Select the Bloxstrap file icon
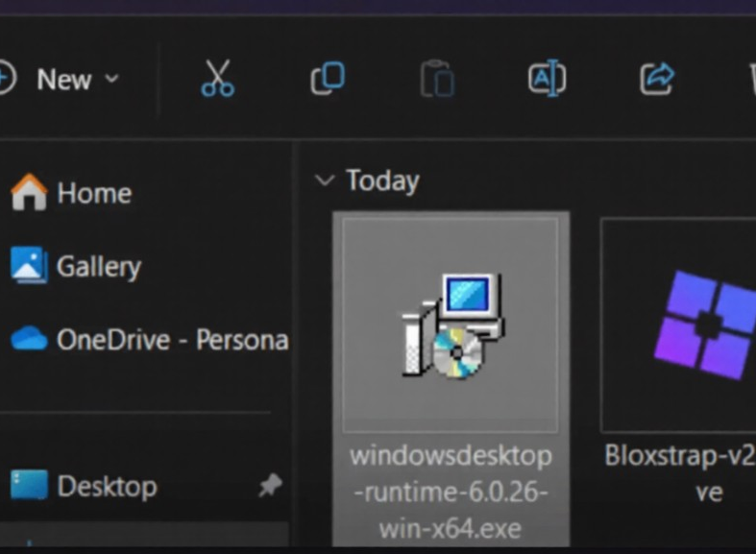Viewport: 756px width, 554px height. click(705, 325)
